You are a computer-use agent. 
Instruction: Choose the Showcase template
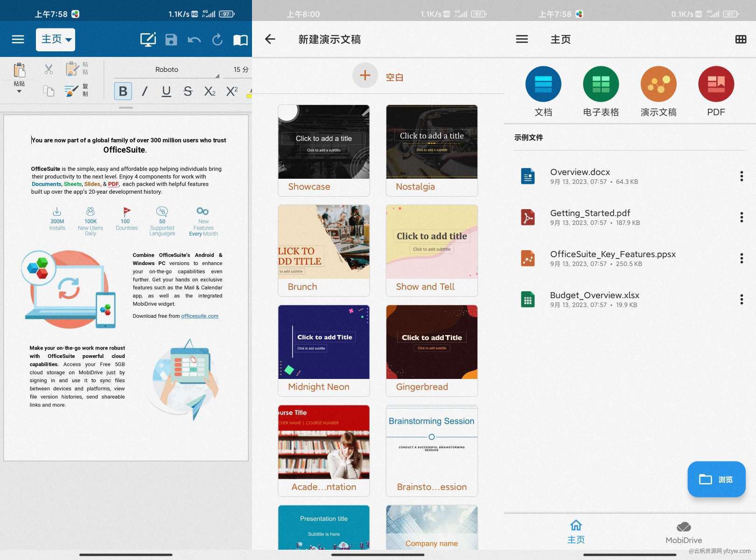tap(324, 150)
